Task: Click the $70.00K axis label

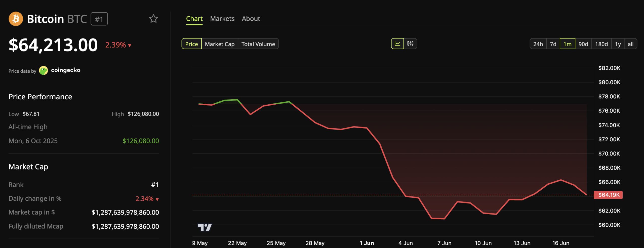Action: pos(609,154)
